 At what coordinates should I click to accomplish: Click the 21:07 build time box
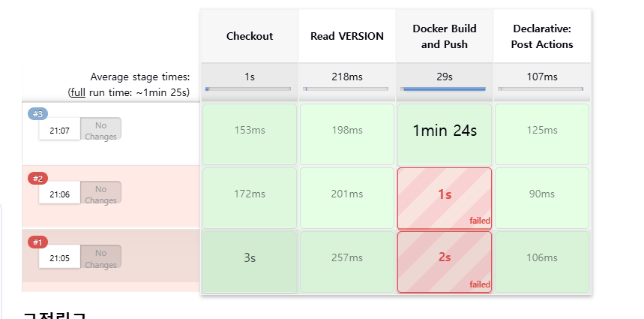coord(59,131)
